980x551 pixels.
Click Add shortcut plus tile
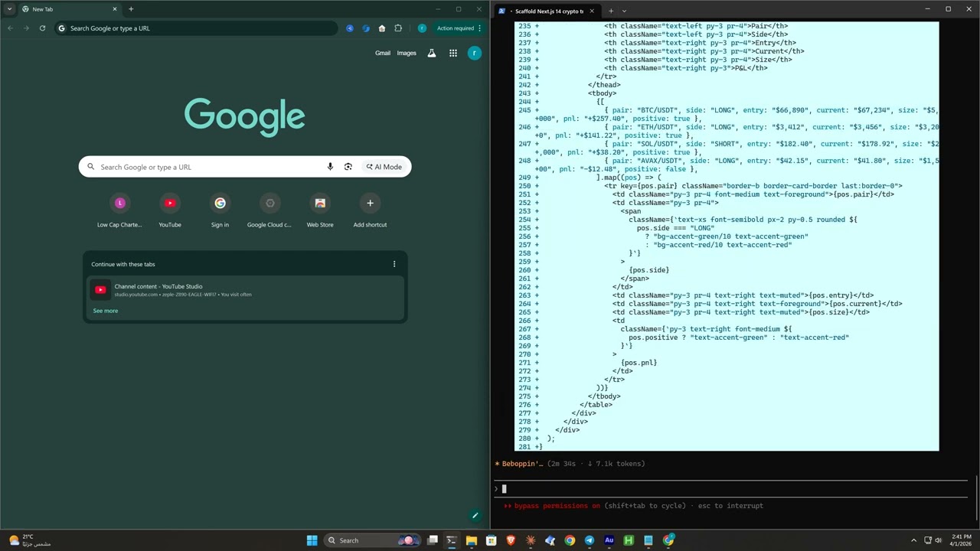click(x=370, y=210)
